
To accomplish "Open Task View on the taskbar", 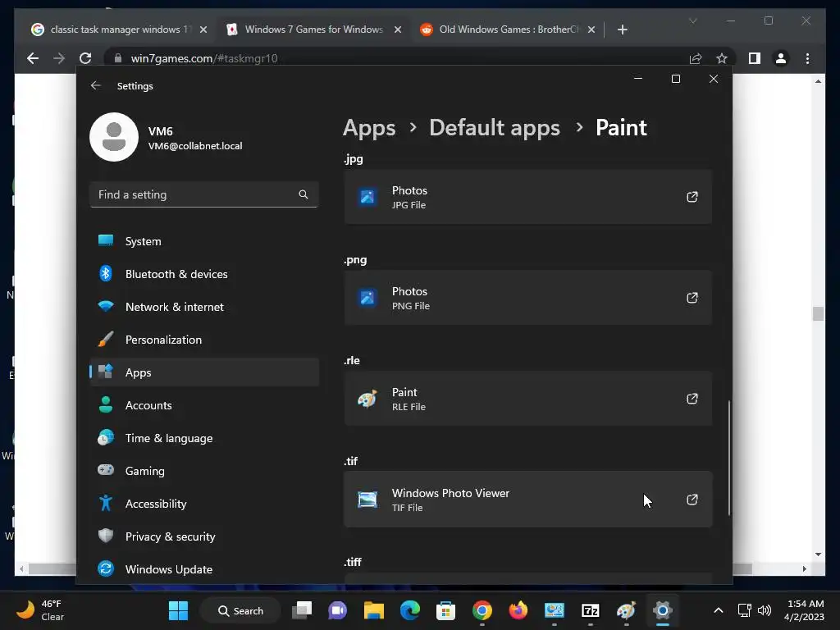I will pos(302,610).
